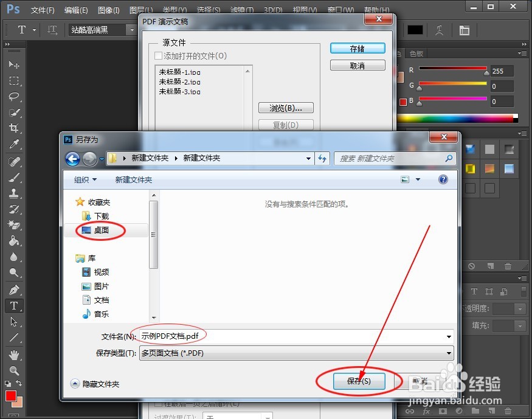Select 未标题-2.jpg in source files list
This screenshot has height=419, width=532.
(x=180, y=81)
